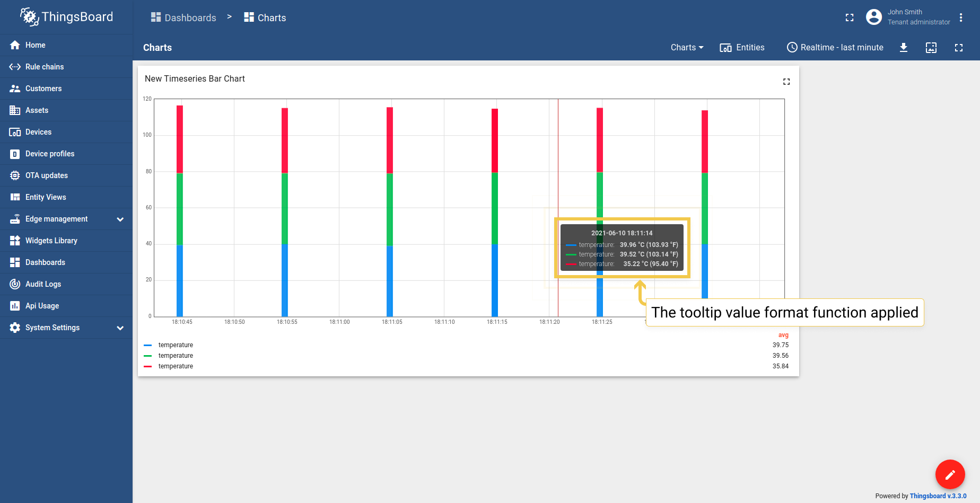Open the three-dot user menu

(961, 17)
